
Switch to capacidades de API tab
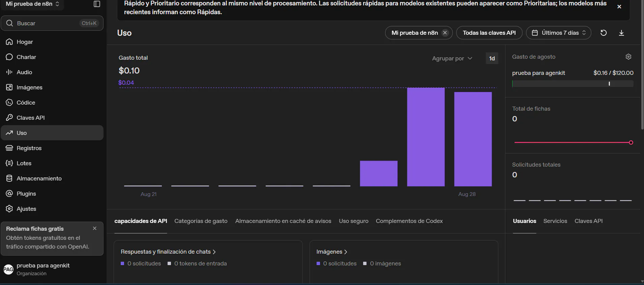(141, 221)
